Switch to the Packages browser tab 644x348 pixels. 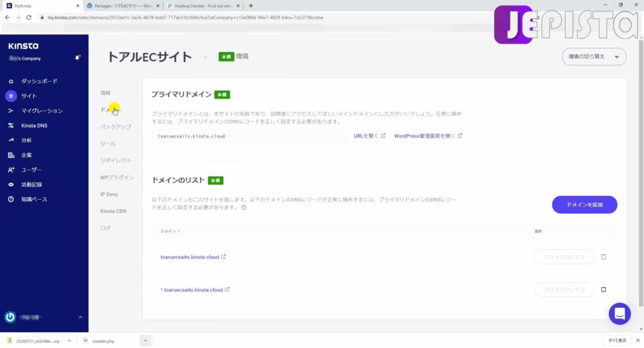pos(123,6)
